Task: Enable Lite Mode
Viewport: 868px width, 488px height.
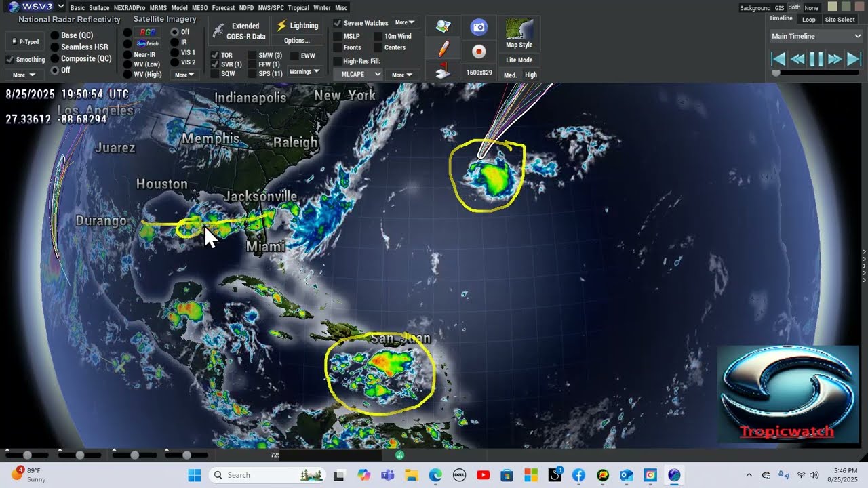Action: (519, 60)
